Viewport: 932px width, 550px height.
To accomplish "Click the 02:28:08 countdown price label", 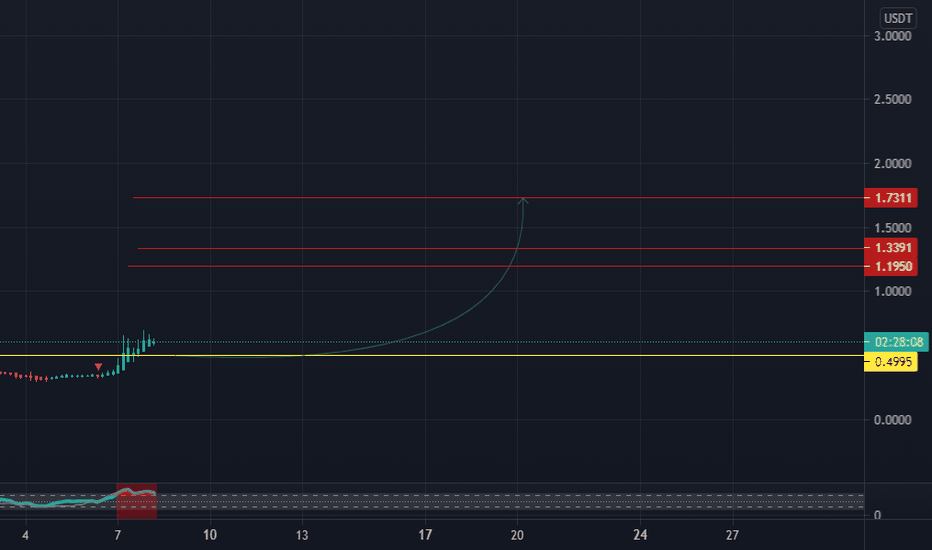I will (896, 342).
